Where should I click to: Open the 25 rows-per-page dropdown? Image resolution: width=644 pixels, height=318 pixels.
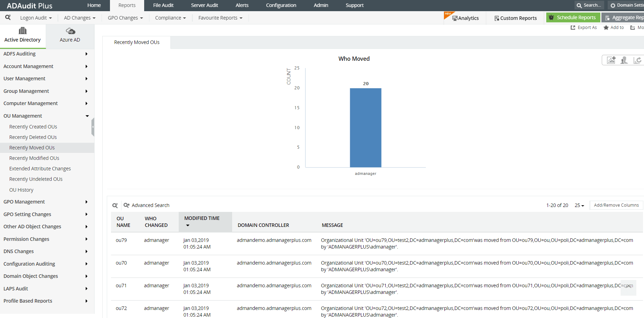click(579, 205)
